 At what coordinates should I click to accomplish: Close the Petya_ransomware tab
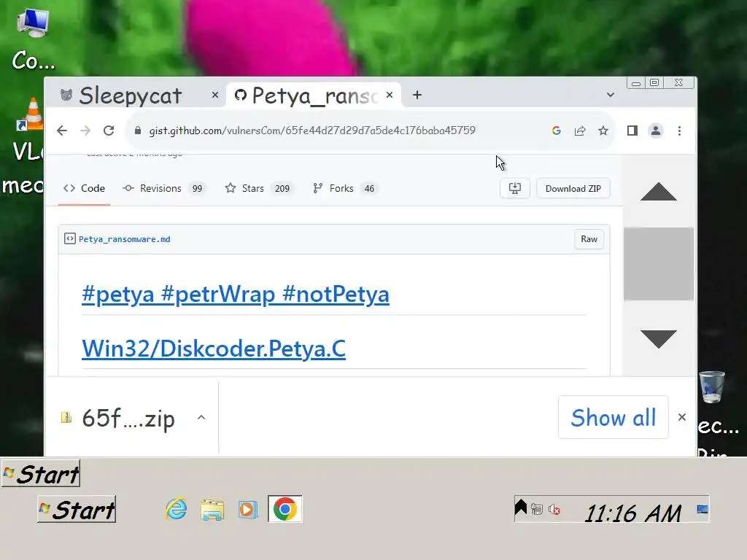pyautogui.click(x=390, y=95)
